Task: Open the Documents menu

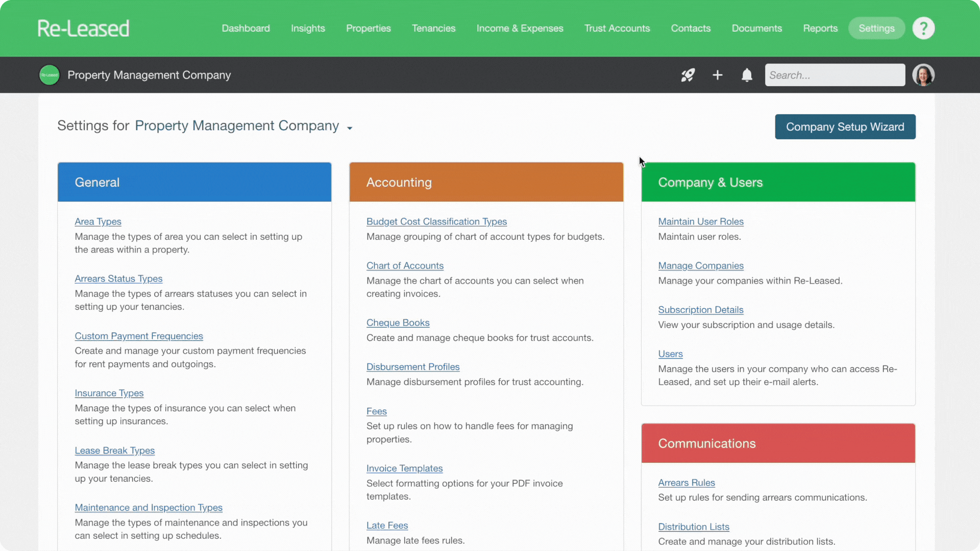Action: coord(756,28)
